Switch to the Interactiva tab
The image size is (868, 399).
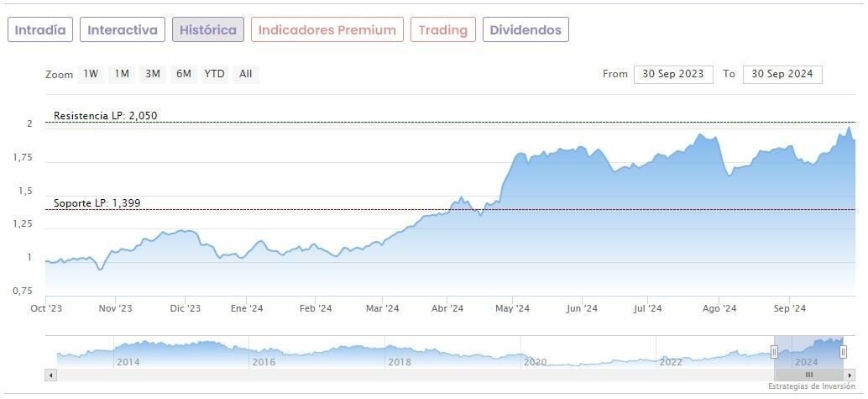click(x=123, y=29)
